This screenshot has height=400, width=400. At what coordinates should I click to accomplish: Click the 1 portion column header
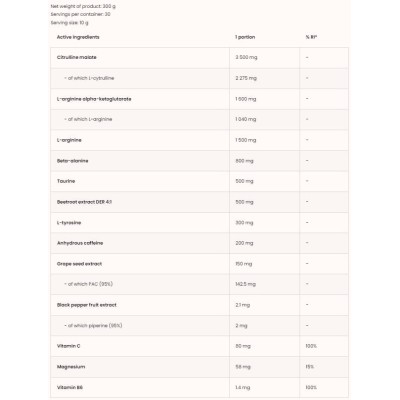(245, 37)
